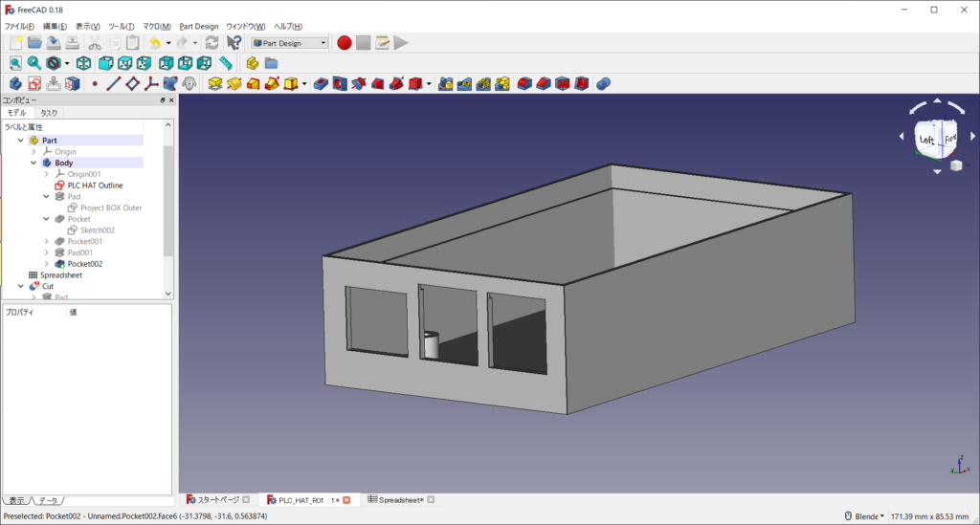Switch to the Spreadsheet document tab
980x525 pixels.
(x=400, y=500)
